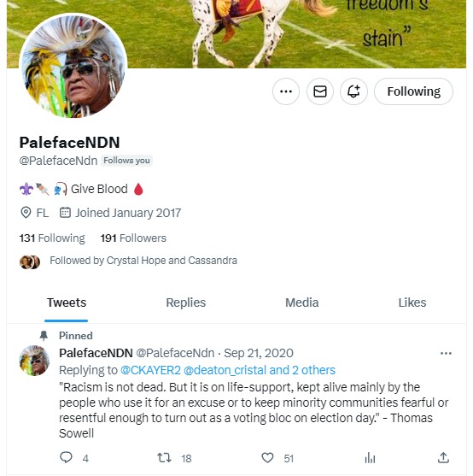This screenshot has width=473, height=476.
Task: Like the pinned tweet with heart icon
Action: (267, 457)
